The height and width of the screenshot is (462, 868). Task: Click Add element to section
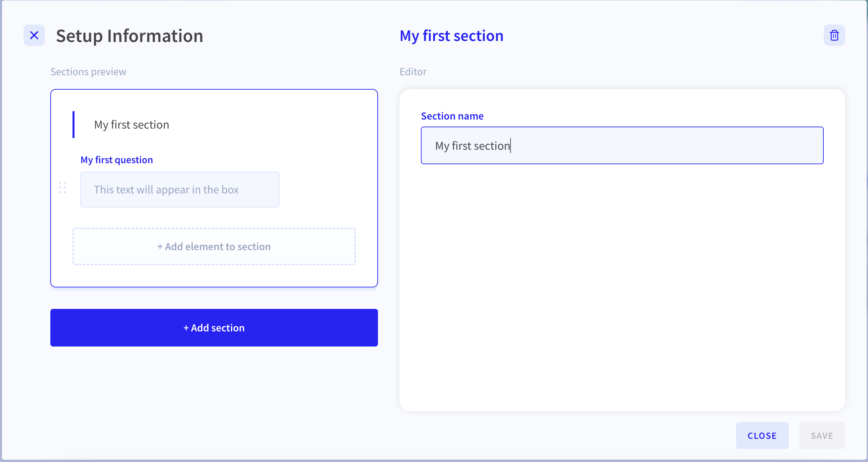coord(214,246)
